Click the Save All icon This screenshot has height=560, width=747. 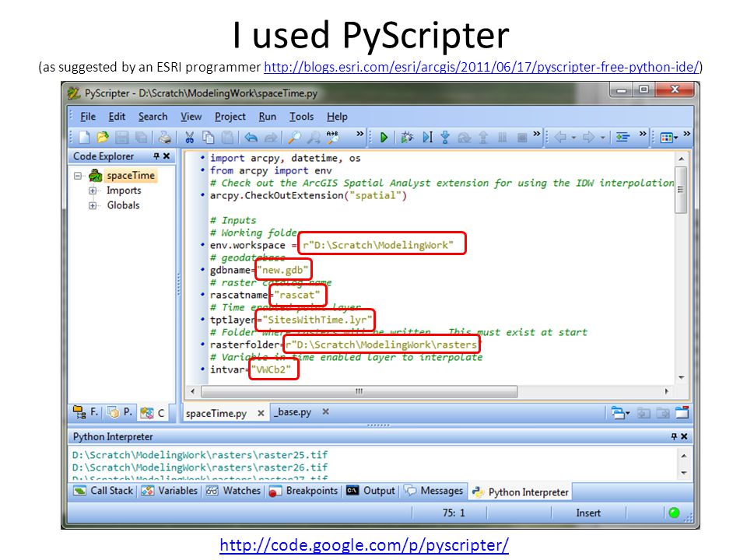click(x=141, y=137)
